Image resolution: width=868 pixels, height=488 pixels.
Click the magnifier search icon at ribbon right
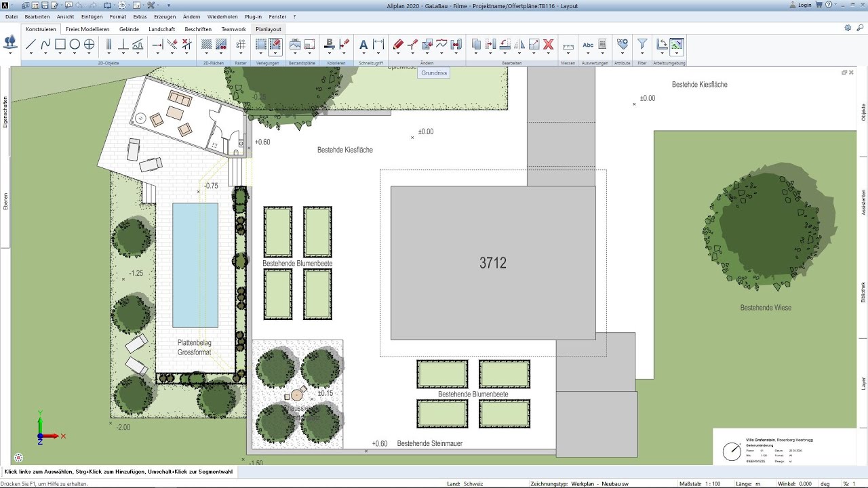click(859, 28)
